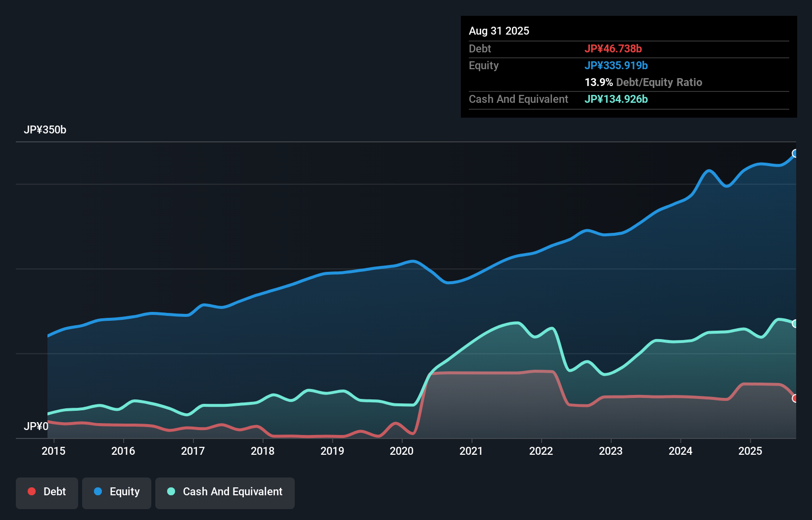The image size is (812, 520).
Task: Toggle the Equity series off
Action: point(116,492)
